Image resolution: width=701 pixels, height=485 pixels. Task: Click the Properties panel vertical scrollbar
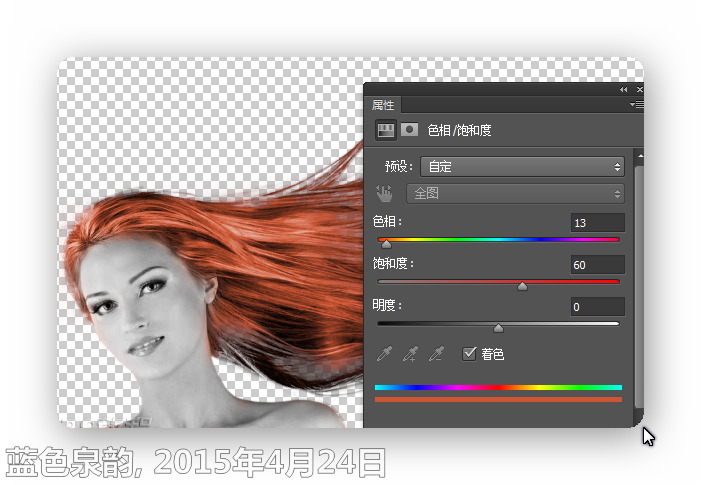tap(639, 286)
